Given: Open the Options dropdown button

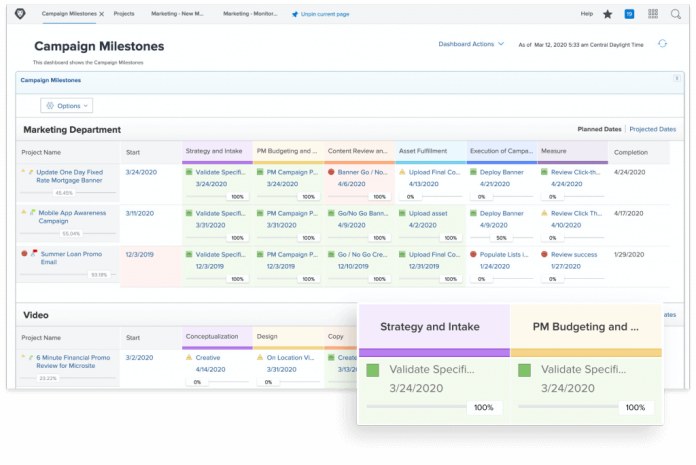Looking at the screenshot, I should pos(67,106).
